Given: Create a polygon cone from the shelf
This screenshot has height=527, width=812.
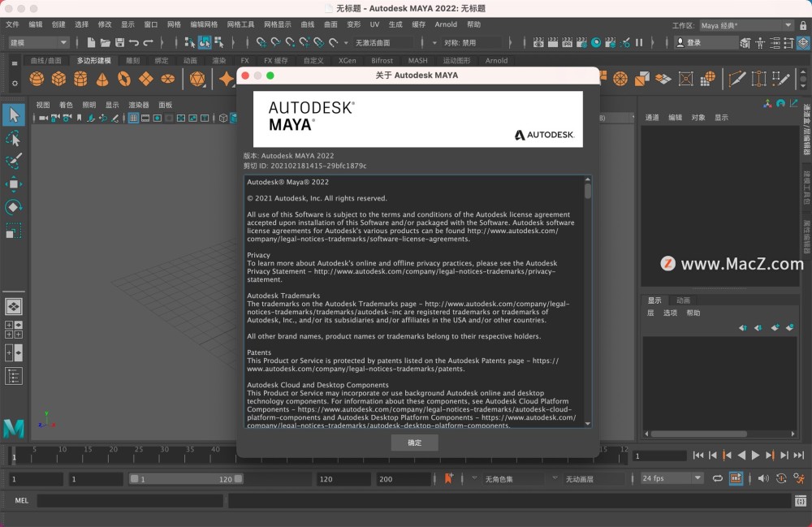Looking at the screenshot, I should click(x=101, y=78).
